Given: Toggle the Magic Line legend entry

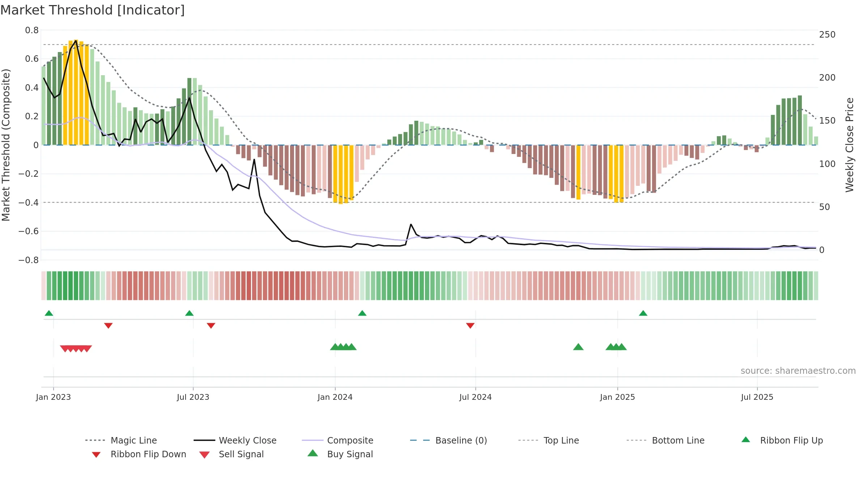Looking at the screenshot, I should pos(121,440).
